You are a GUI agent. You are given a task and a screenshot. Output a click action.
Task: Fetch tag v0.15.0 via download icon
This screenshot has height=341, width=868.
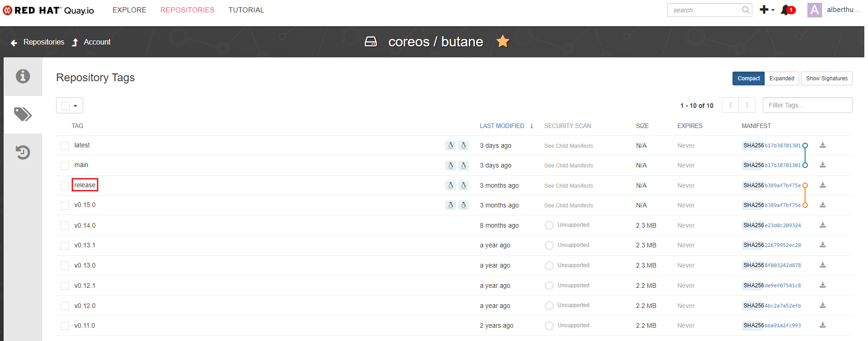click(823, 205)
